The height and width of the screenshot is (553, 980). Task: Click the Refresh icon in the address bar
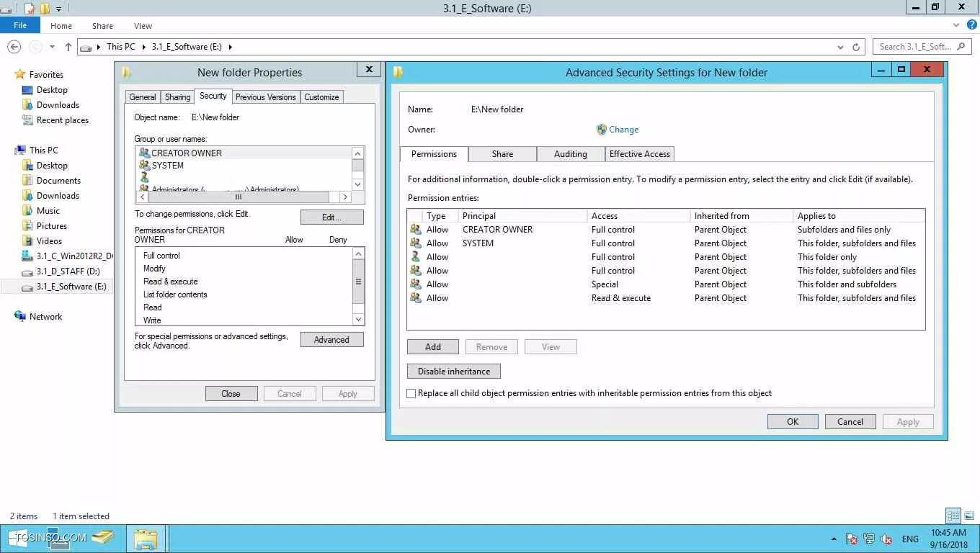pos(856,47)
